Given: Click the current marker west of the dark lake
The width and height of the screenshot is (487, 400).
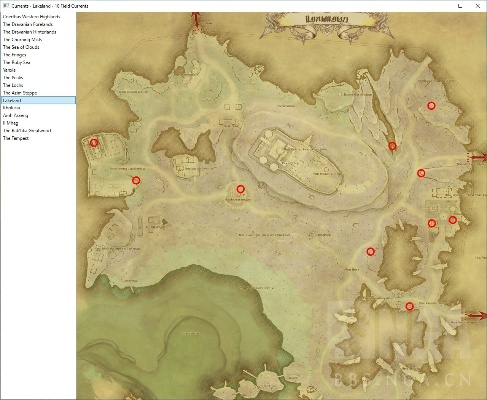Looking at the screenshot, I should 370,251.
